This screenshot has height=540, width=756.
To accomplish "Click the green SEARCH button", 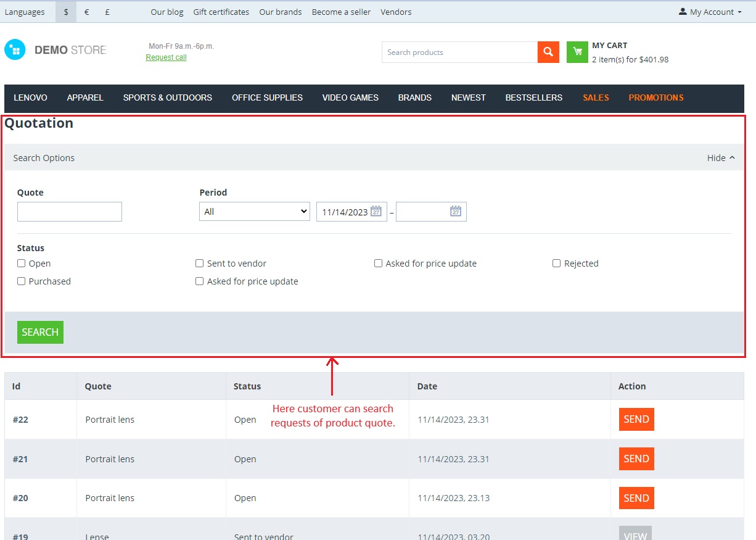I will 40,332.
